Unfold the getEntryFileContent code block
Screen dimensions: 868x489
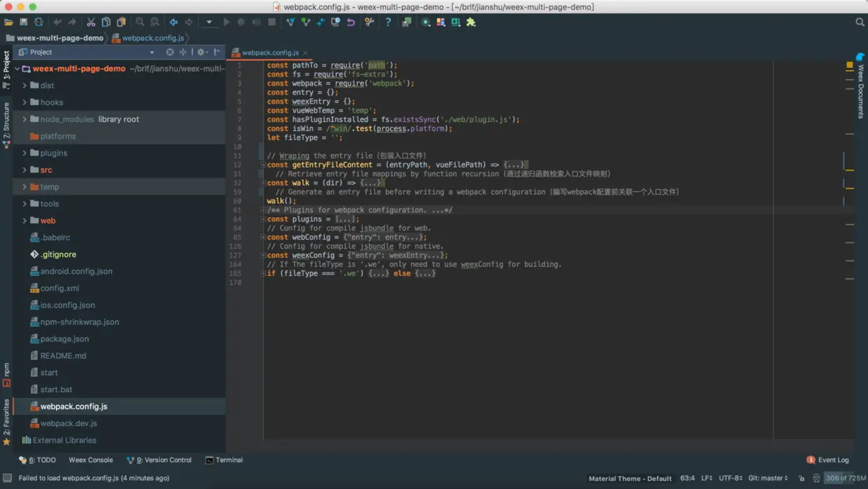coord(263,165)
